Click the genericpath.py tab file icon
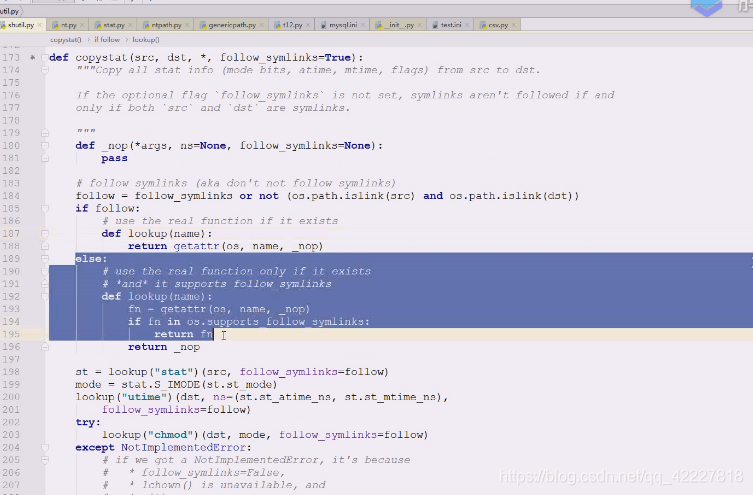753x495 pixels. 203,25
